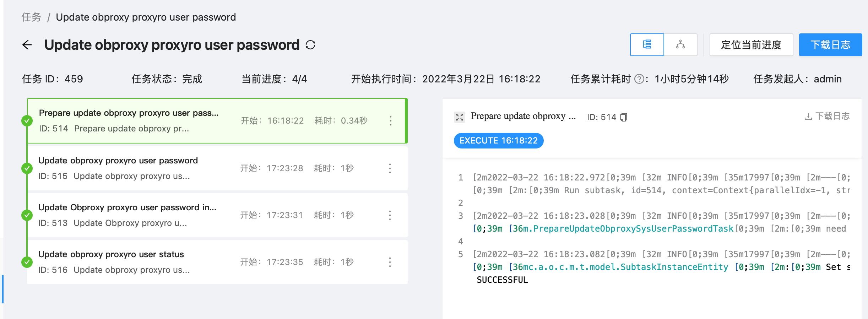The image size is (868, 319).
Task: Click 任务发起人: admin text
Action: click(x=798, y=79)
